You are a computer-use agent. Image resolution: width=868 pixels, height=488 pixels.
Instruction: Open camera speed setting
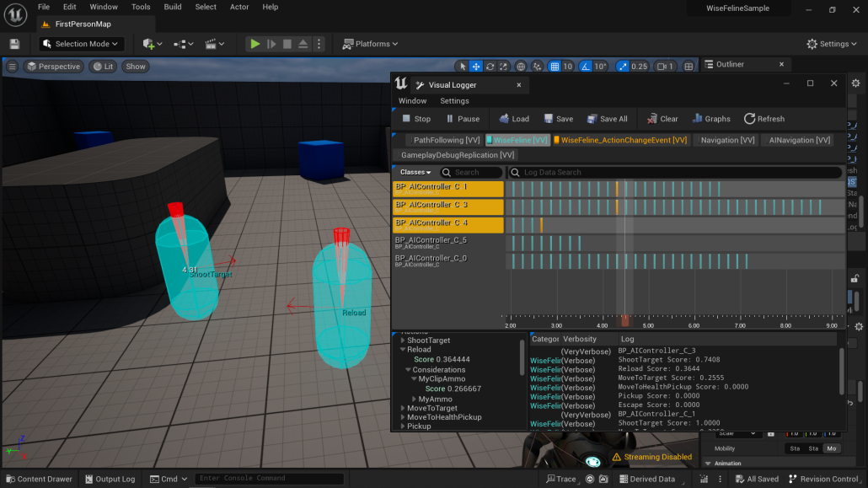click(664, 67)
